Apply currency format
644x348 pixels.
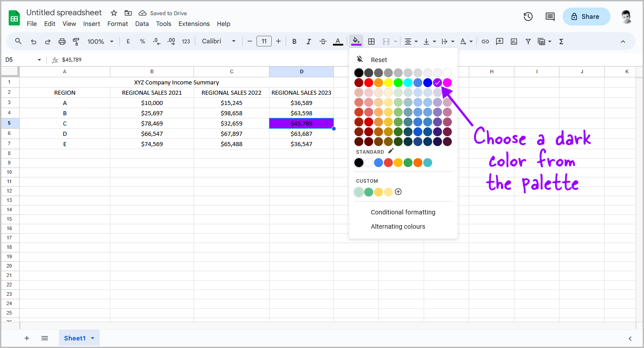pyautogui.click(x=128, y=41)
